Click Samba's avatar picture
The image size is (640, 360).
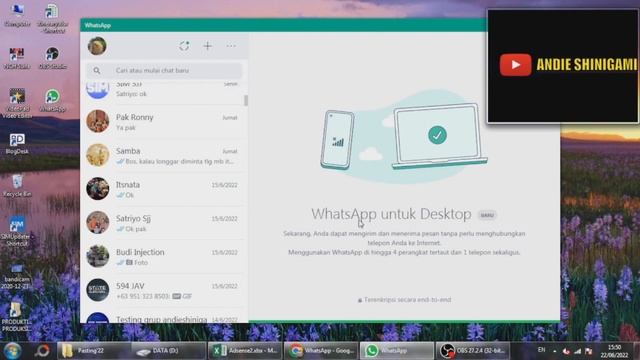click(x=98, y=155)
